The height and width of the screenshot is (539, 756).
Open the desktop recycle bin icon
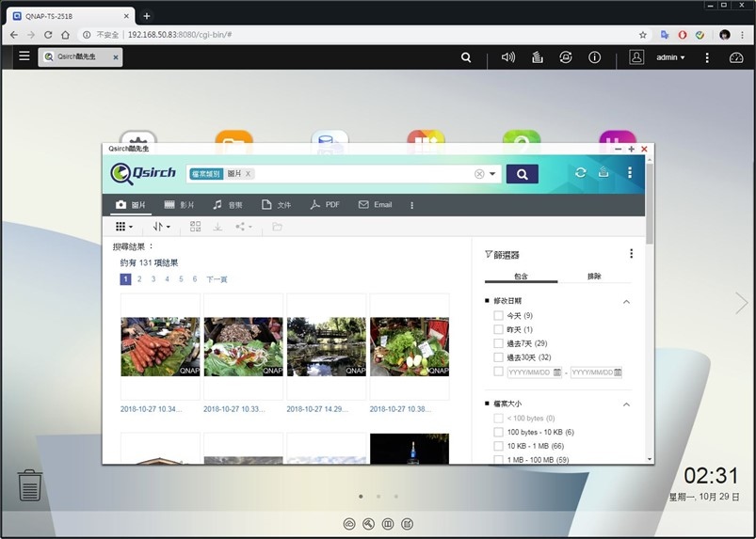tap(29, 485)
